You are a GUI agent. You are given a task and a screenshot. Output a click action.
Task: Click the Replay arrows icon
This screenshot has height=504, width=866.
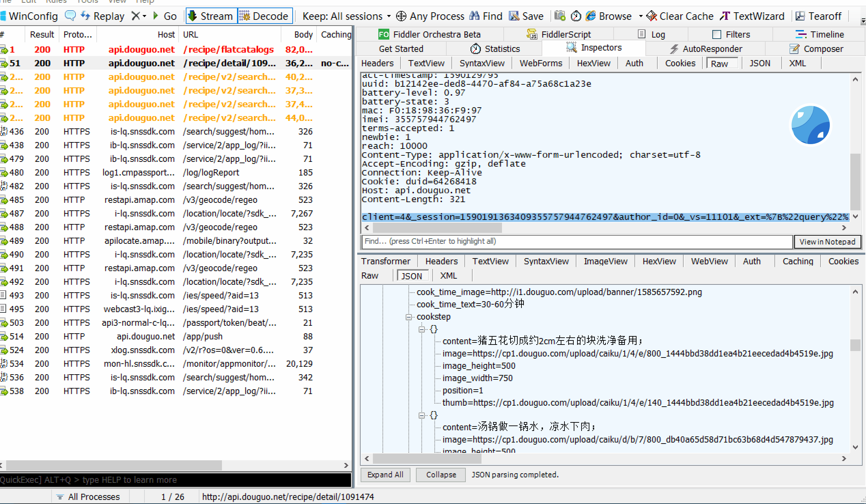[x=85, y=16]
